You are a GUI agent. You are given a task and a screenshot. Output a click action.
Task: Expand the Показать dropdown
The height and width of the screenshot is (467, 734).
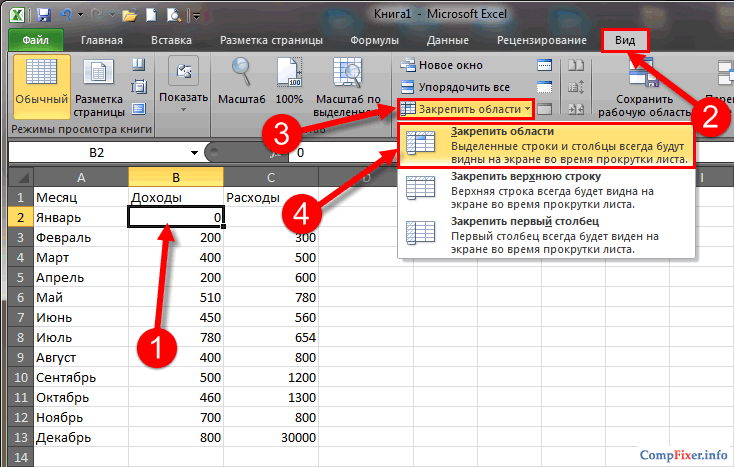coord(183,85)
